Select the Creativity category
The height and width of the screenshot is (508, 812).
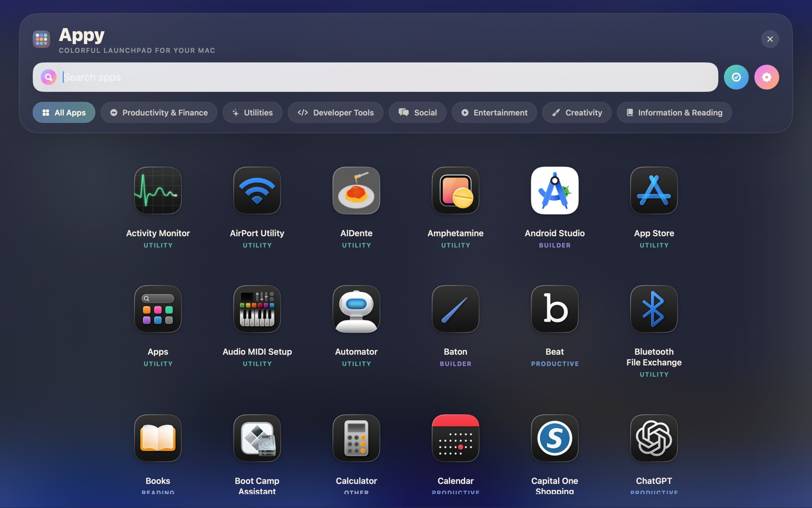(577, 113)
